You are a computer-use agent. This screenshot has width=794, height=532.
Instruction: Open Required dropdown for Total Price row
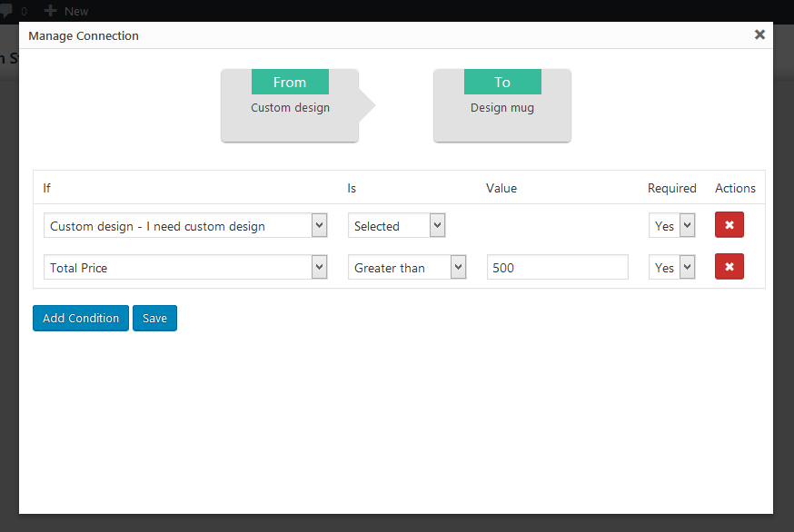671,268
